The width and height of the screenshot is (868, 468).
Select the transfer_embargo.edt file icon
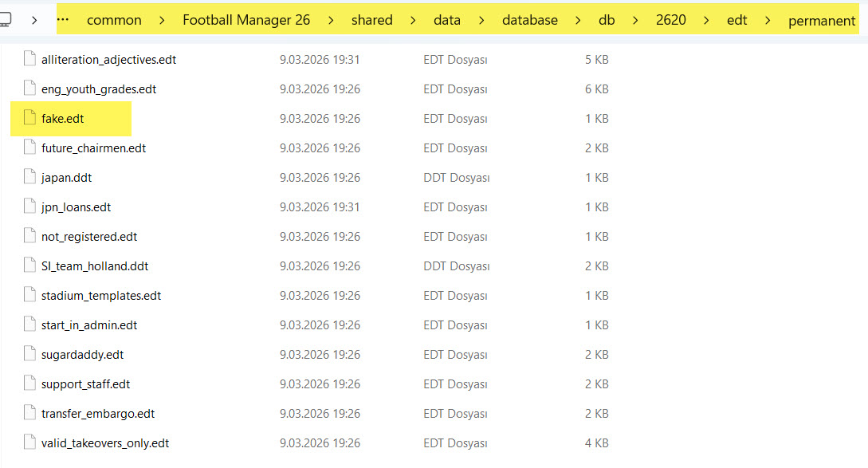30,414
